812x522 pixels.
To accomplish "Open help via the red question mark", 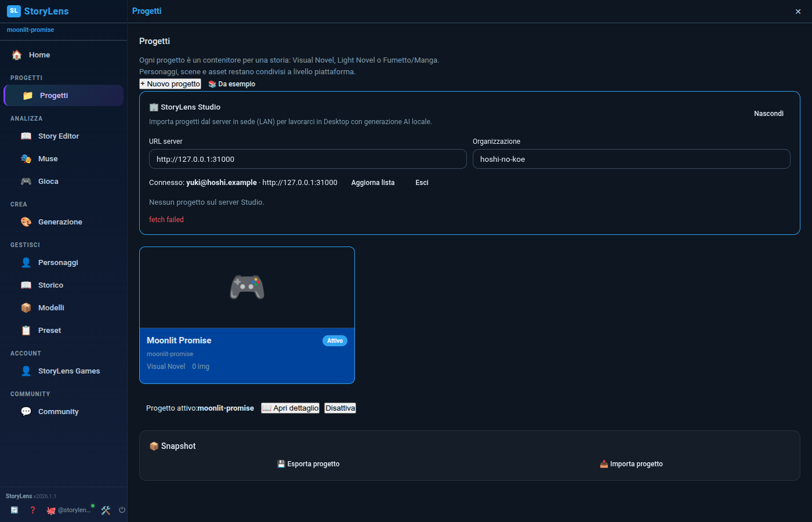I will click(32, 510).
